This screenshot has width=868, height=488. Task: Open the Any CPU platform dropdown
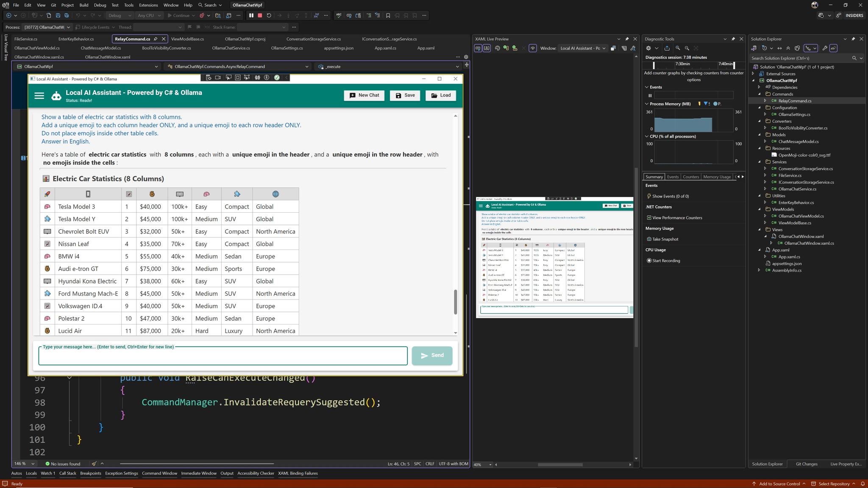pyautogui.click(x=149, y=16)
